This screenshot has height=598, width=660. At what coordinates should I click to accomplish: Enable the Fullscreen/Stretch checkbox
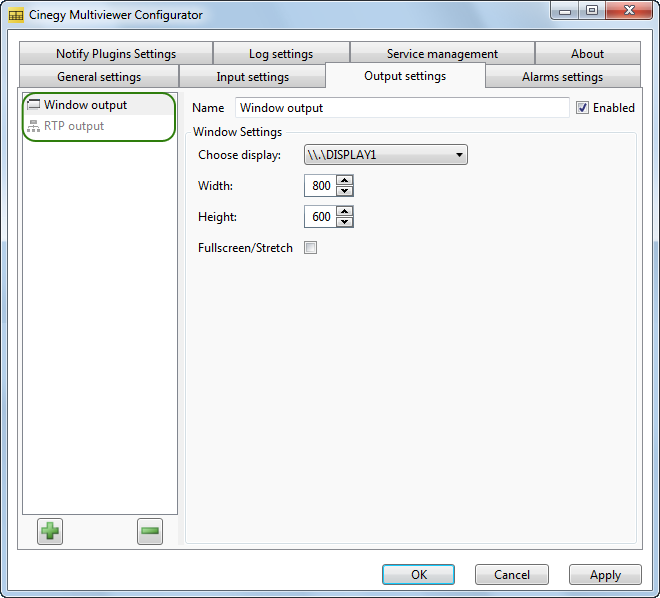point(311,247)
